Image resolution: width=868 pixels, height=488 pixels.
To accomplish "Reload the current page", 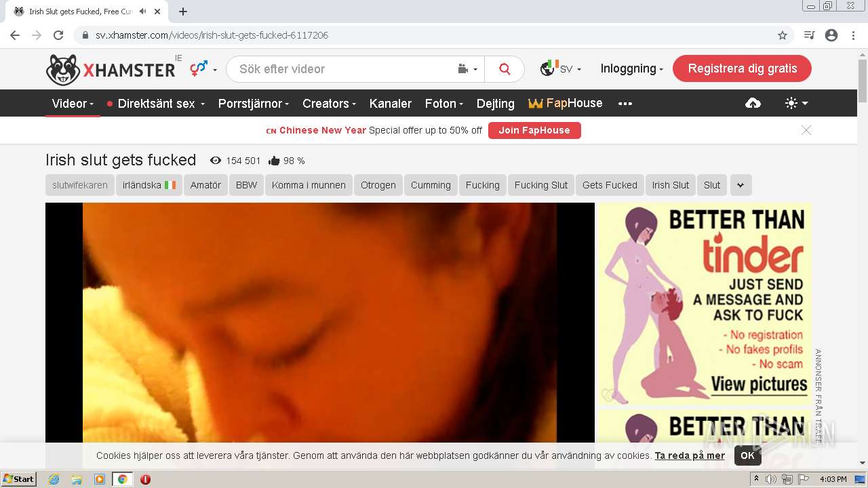I will coord(58,35).
